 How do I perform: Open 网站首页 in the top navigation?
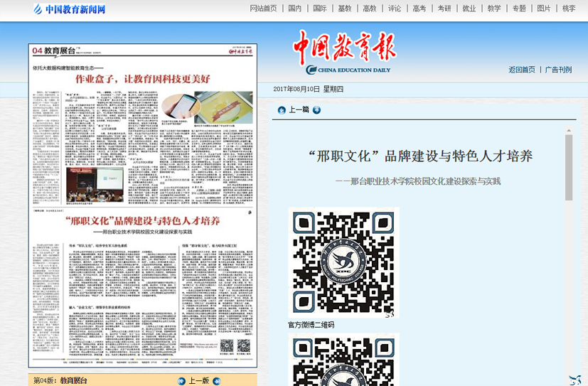[263, 9]
